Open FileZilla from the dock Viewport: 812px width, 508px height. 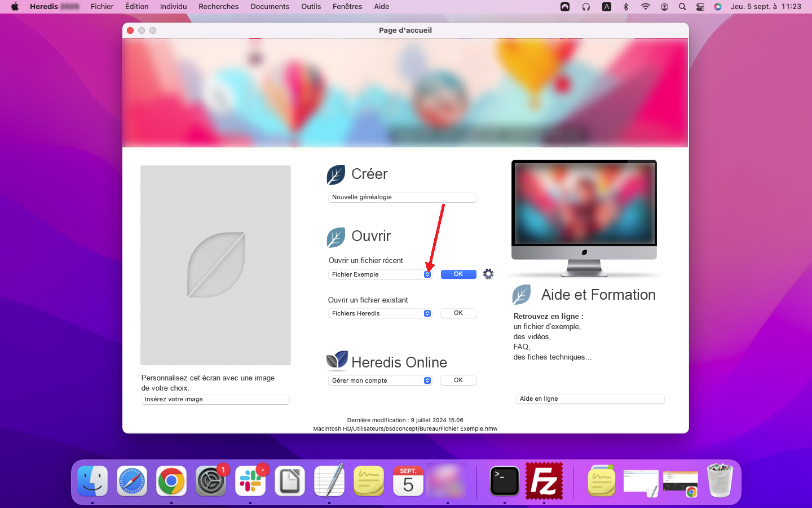tap(544, 481)
